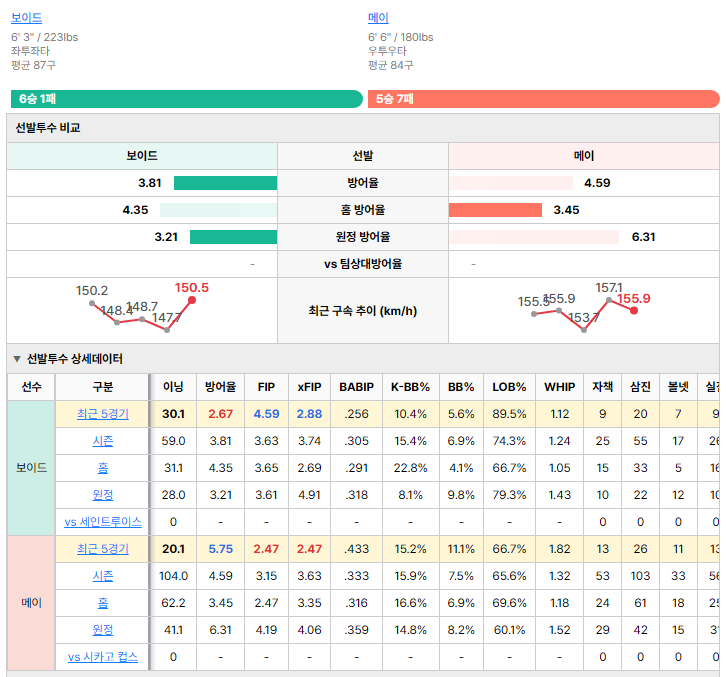This screenshot has height=677, width=726.
Task: Open 메이's 홈 stats link
Action: click(103, 603)
